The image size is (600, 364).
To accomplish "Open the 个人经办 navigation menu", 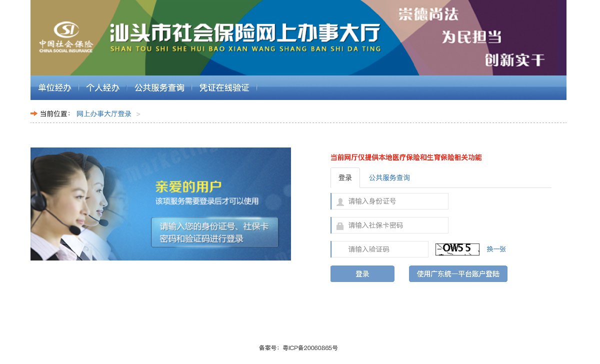I will coord(102,88).
